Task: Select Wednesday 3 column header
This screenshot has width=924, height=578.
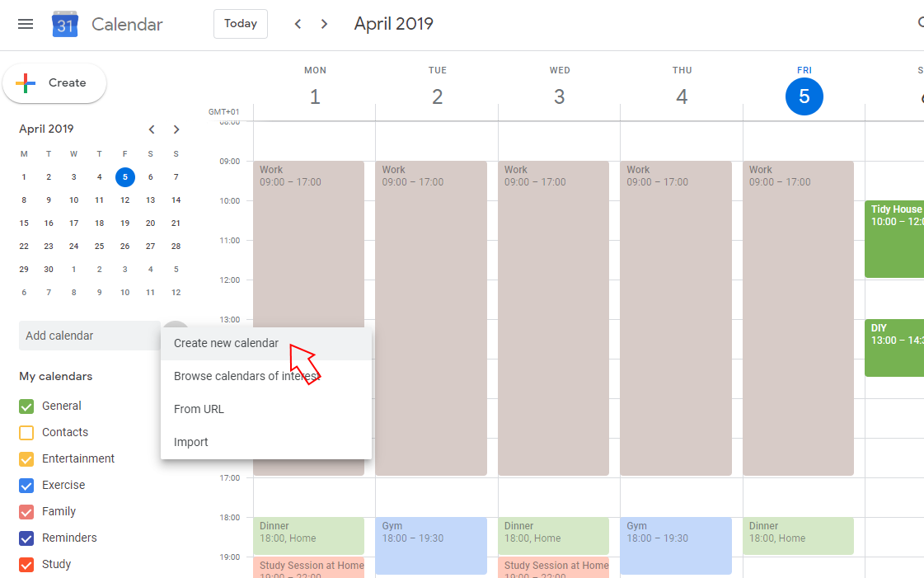Action: [x=560, y=87]
